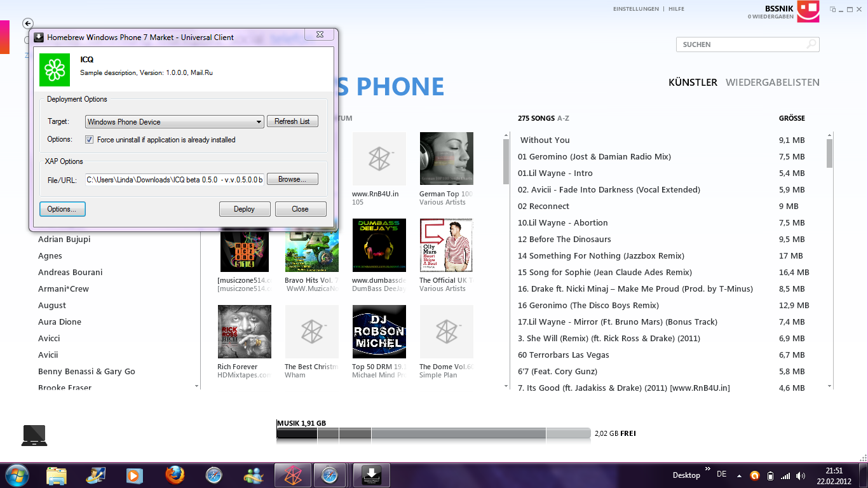Click the File/URL path input field
Viewport: 868px width, 488px height.
(174, 180)
